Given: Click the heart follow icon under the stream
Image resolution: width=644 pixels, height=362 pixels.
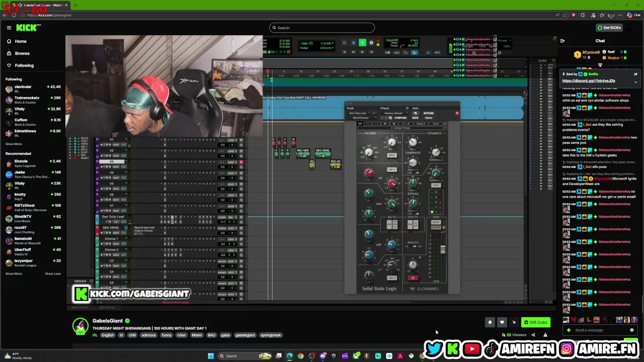Looking at the screenshot, I should (x=502, y=323).
